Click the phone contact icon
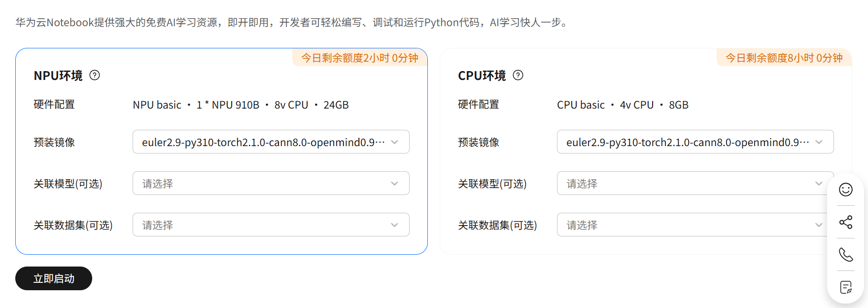This screenshot has height=308, width=868. click(846, 255)
